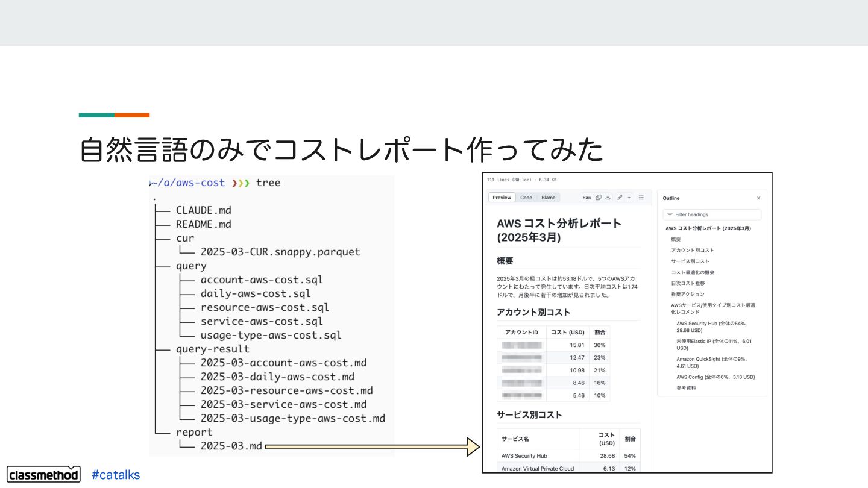Switch to the Blame tab
Image resolution: width=868 pixels, height=488 pixels.
[x=548, y=198]
